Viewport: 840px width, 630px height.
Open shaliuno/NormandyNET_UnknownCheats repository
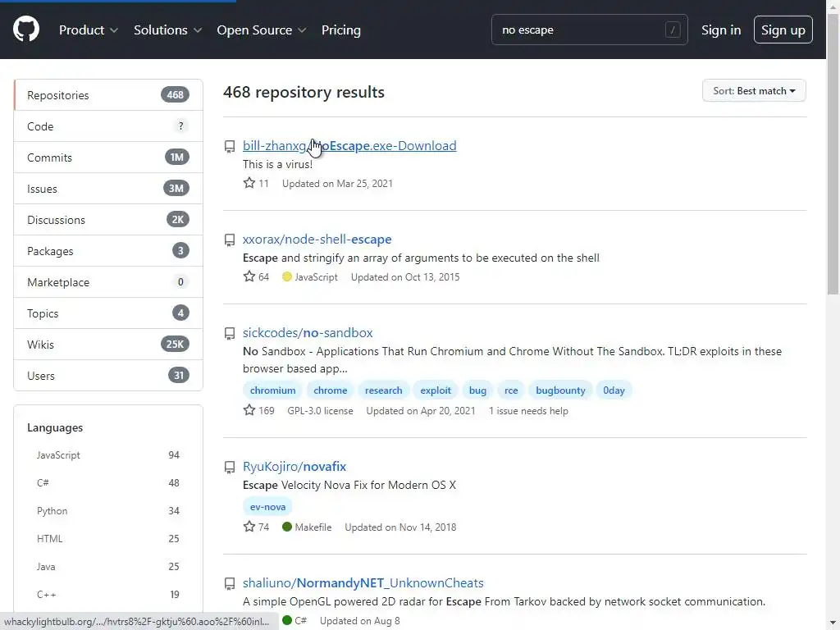(363, 583)
